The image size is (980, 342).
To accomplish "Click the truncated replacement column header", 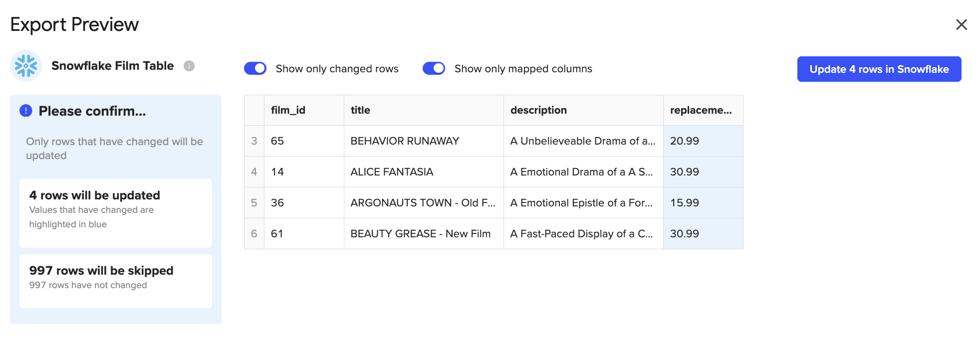I will click(703, 110).
